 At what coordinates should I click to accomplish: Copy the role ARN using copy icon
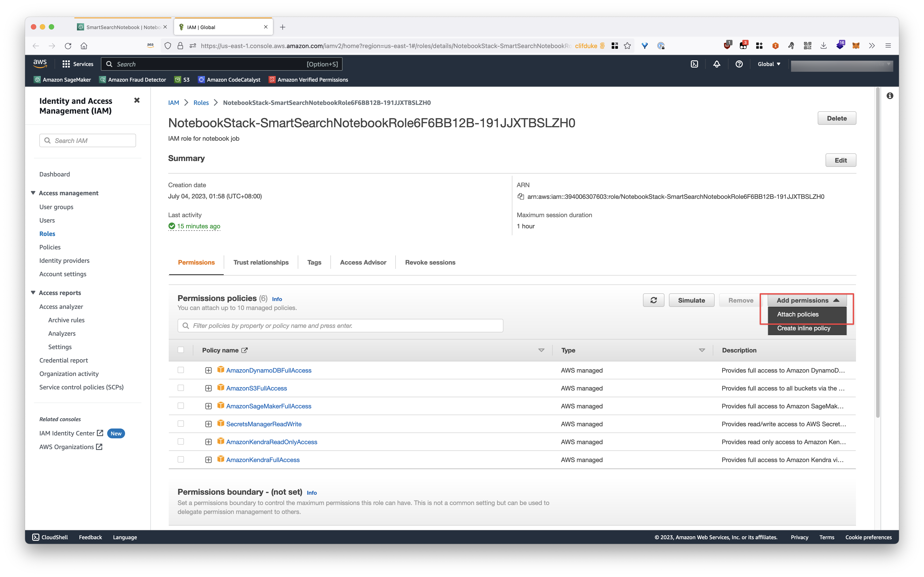(x=520, y=197)
